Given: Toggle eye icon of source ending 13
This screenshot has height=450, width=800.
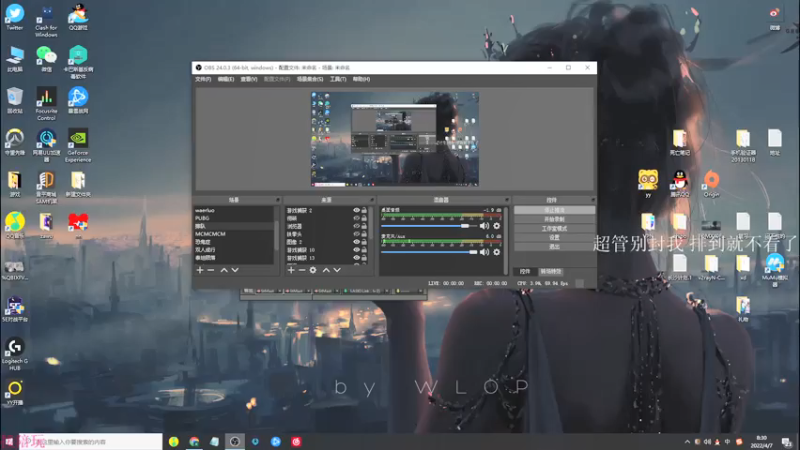Looking at the screenshot, I should click(357, 258).
